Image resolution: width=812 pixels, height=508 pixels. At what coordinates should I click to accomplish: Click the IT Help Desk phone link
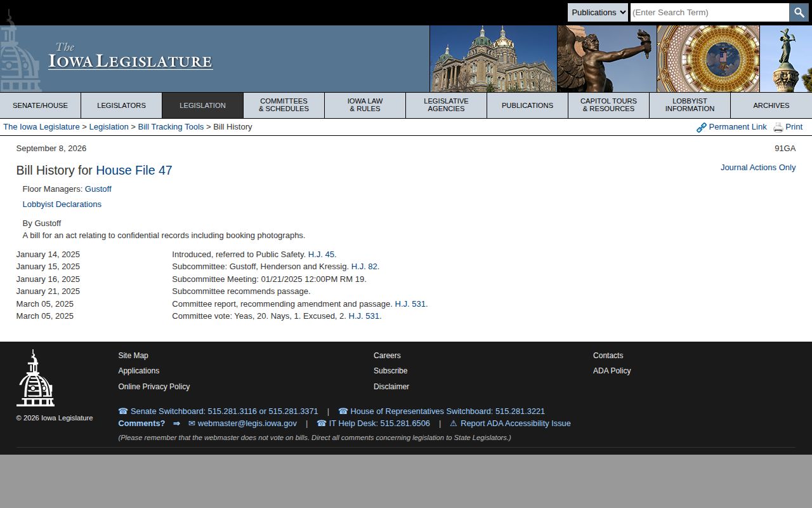tap(373, 424)
